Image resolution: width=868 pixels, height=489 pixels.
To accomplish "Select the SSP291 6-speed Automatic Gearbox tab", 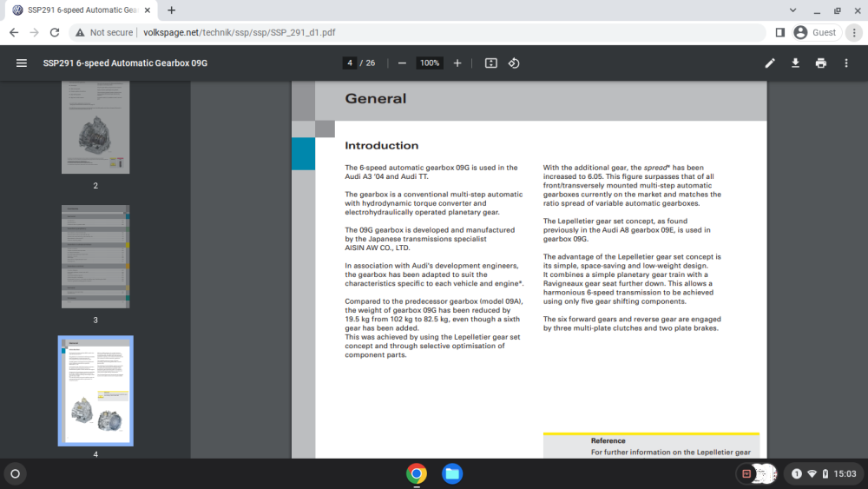I will point(82,10).
